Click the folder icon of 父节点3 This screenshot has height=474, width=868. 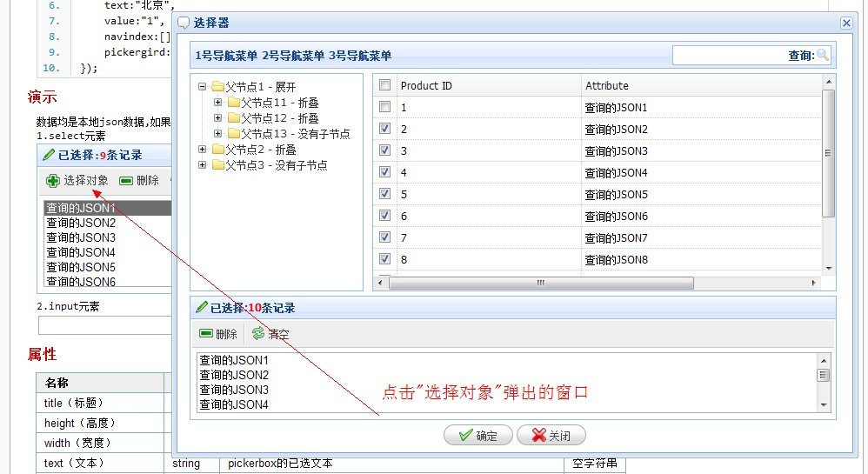click(217, 165)
